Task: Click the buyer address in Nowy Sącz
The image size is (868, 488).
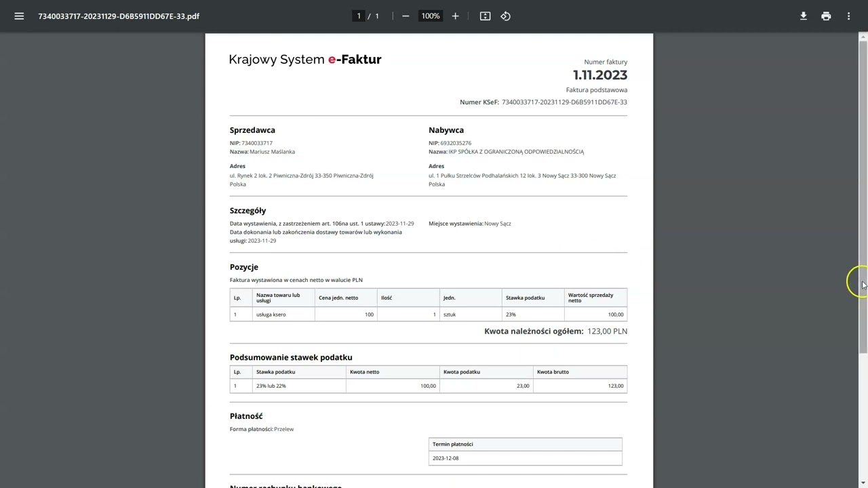Action: coord(522,176)
